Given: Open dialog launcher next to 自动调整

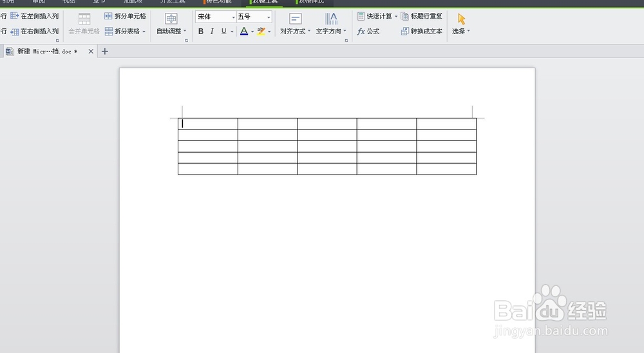Looking at the screenshot, I should pyautogui.click(x=187, y=41).
